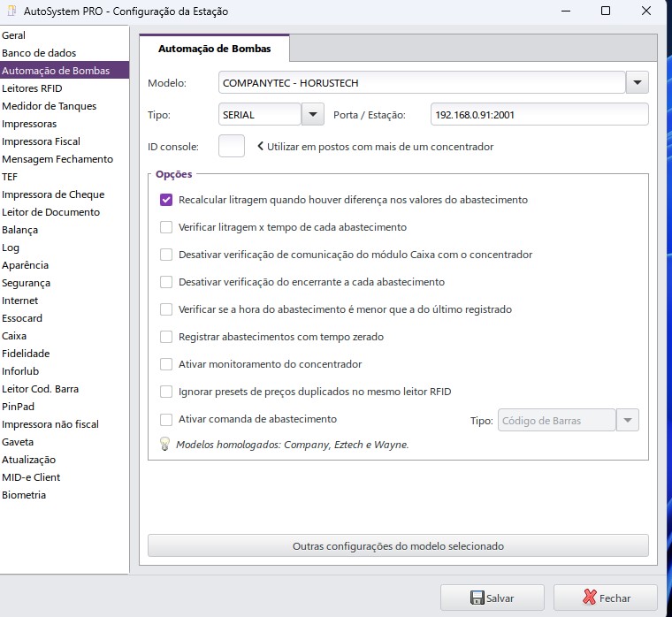Viewport: 672px width, 617px height.
Task: Expand the Tipo SERIAL dropdown
Action: click(x=313, y=115)
